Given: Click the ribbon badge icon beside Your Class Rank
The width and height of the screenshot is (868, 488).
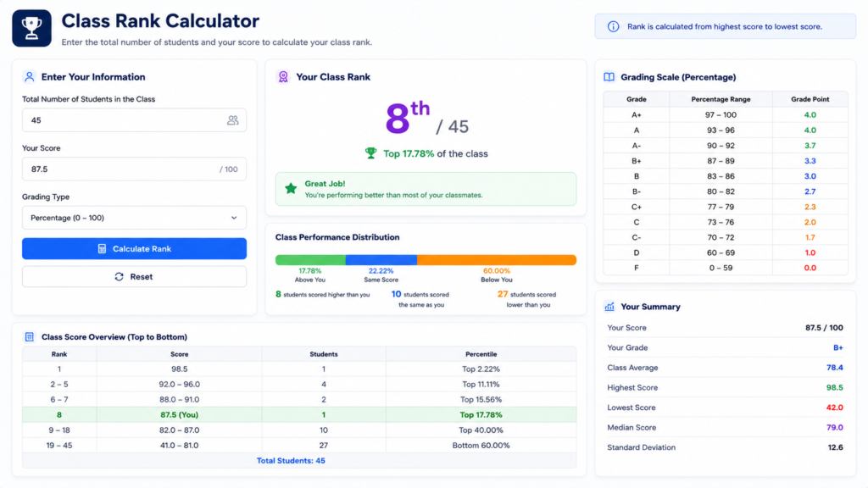Looking at the screenshot, I should coord(283,77).
